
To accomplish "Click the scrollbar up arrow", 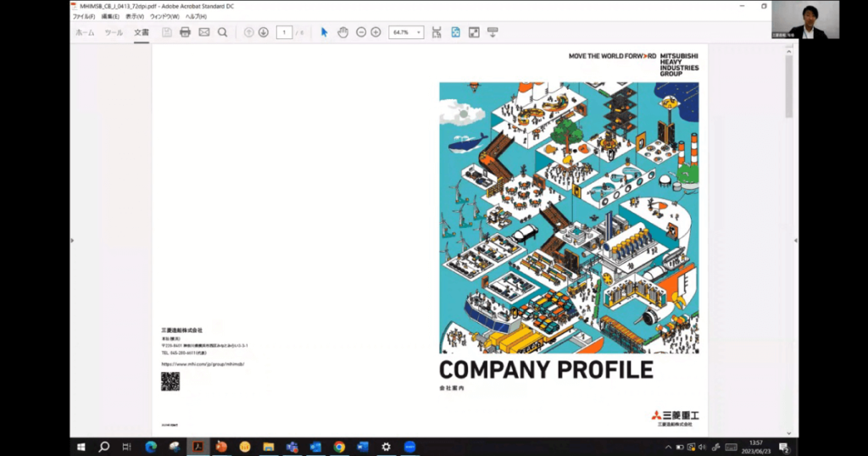I will click(789, 51).
